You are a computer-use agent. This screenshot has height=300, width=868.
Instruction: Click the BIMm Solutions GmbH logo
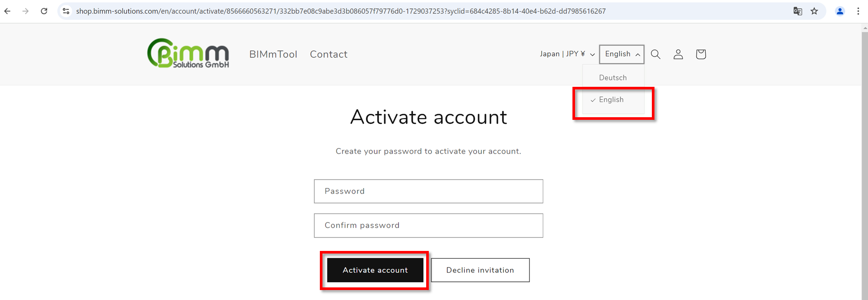(188, 53)
